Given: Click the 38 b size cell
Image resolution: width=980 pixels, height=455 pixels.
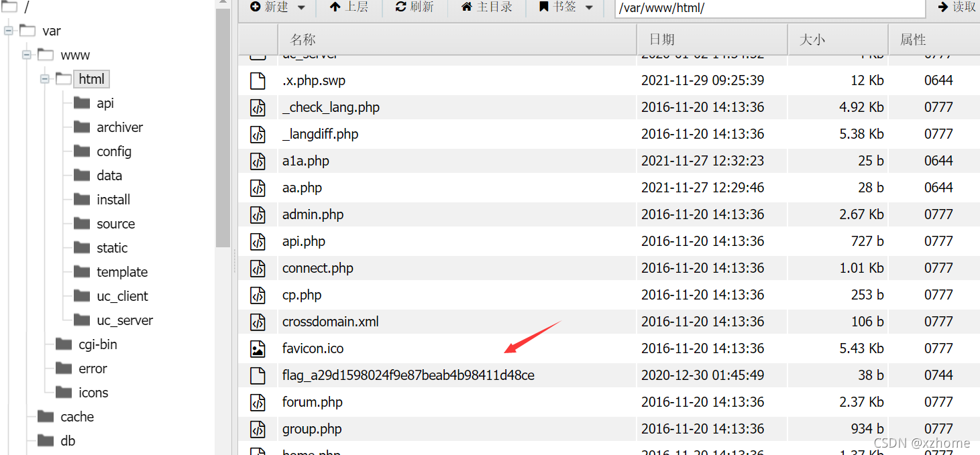Looking at the screenshot, I should tap(871, 375).
